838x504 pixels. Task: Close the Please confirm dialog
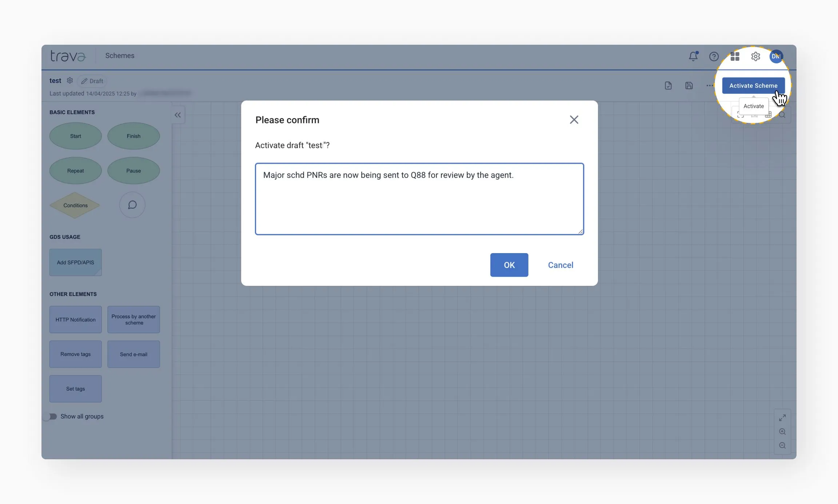tap(574, 120)
